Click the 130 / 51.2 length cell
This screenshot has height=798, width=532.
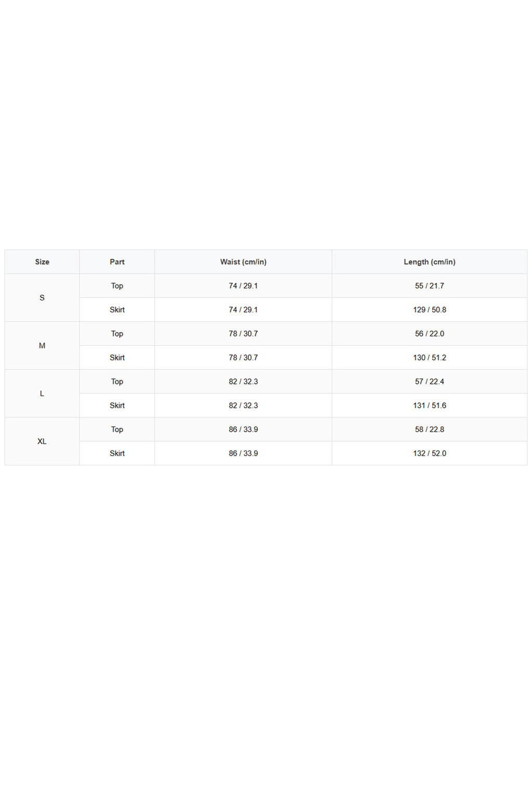point(430,357)
